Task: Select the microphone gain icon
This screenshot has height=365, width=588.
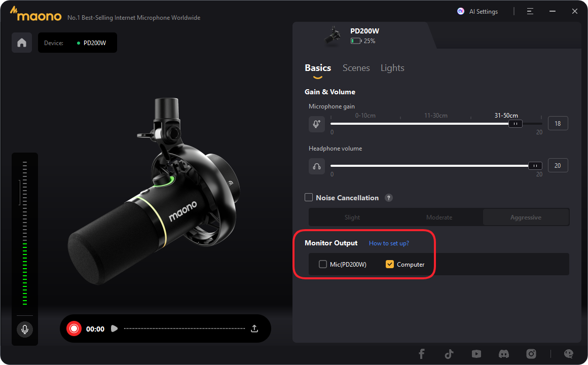Action: 316,123
